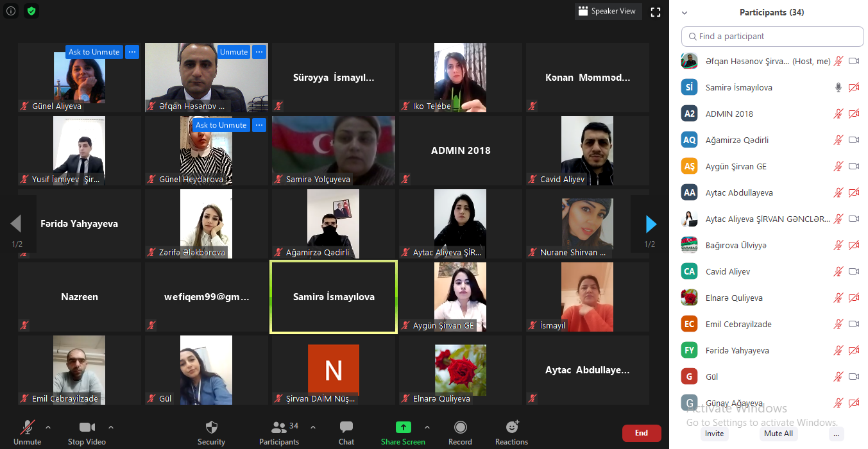Click Samirə Yolçuyeva video tile
Image resolution: width=868 pixels, height=449 pixels.
pyautogui.click(x=333, y=151)
